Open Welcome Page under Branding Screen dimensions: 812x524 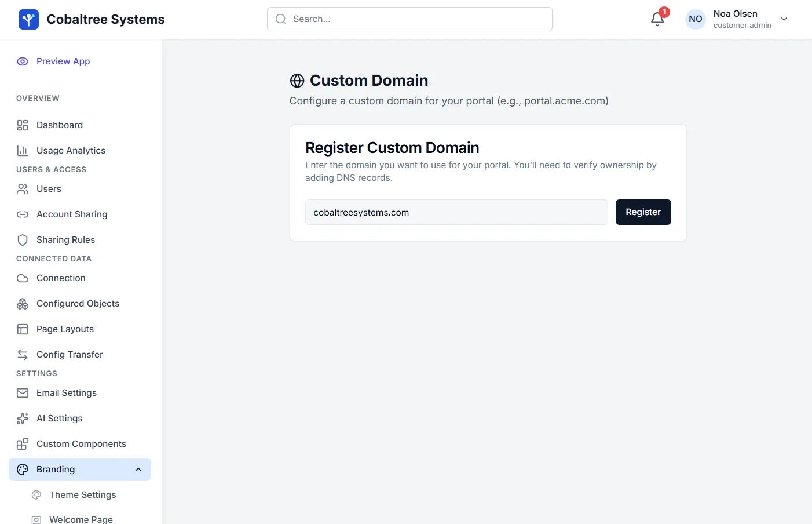coord(80,519)
